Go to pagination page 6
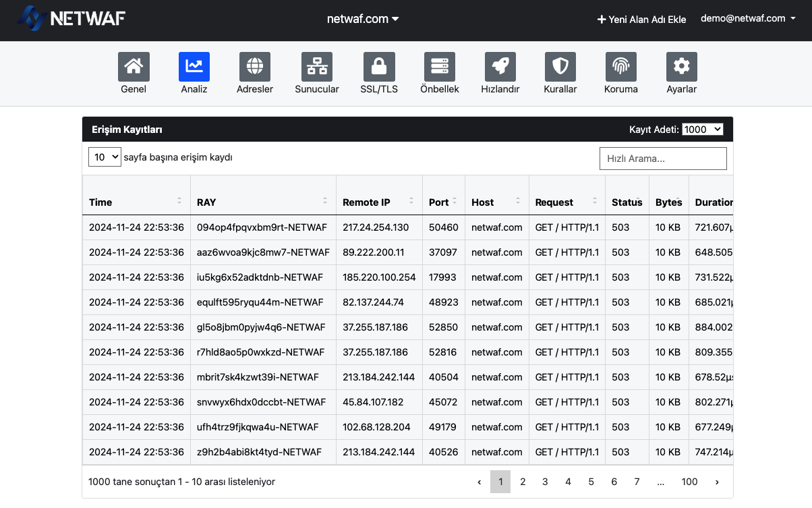The height and width of the screenshot is (508, 812). pyautogui.click(x=614, y=482)
